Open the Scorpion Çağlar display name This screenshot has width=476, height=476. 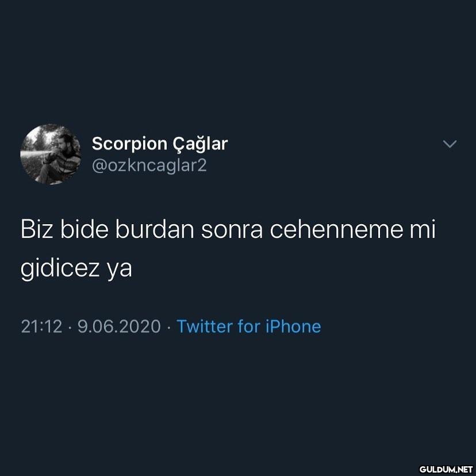160,144
